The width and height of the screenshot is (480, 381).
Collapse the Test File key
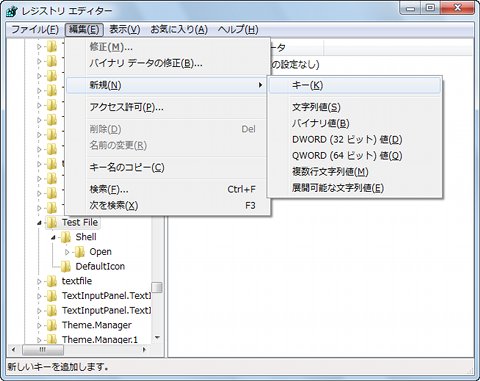tap(39, 223)
